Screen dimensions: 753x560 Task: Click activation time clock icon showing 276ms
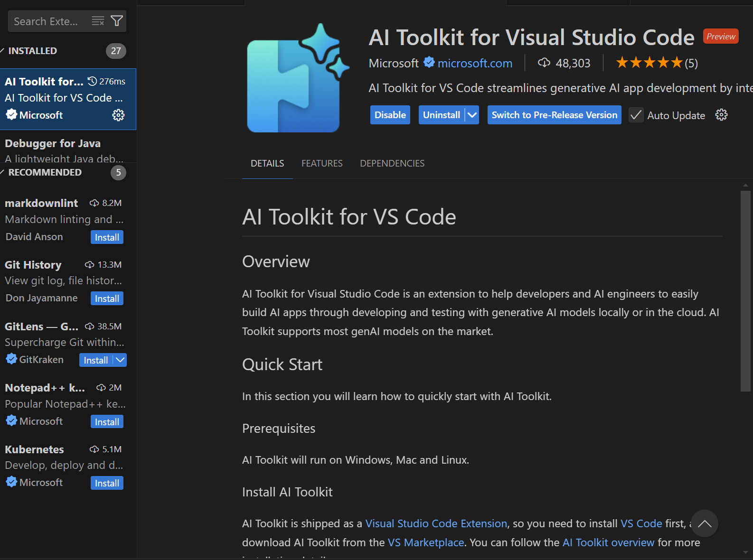(x=93, y=81)
